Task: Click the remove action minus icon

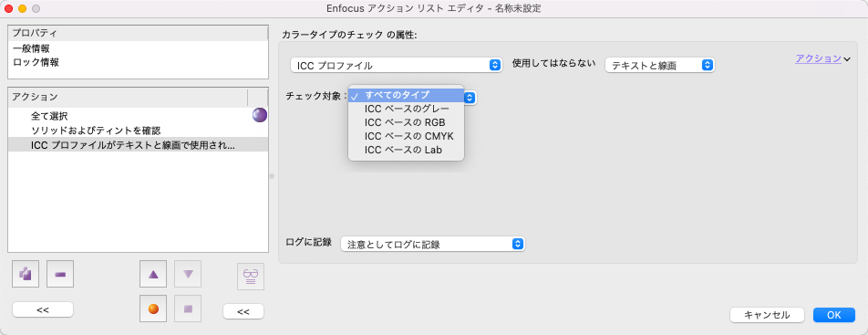Action: (x=60, y=274)
